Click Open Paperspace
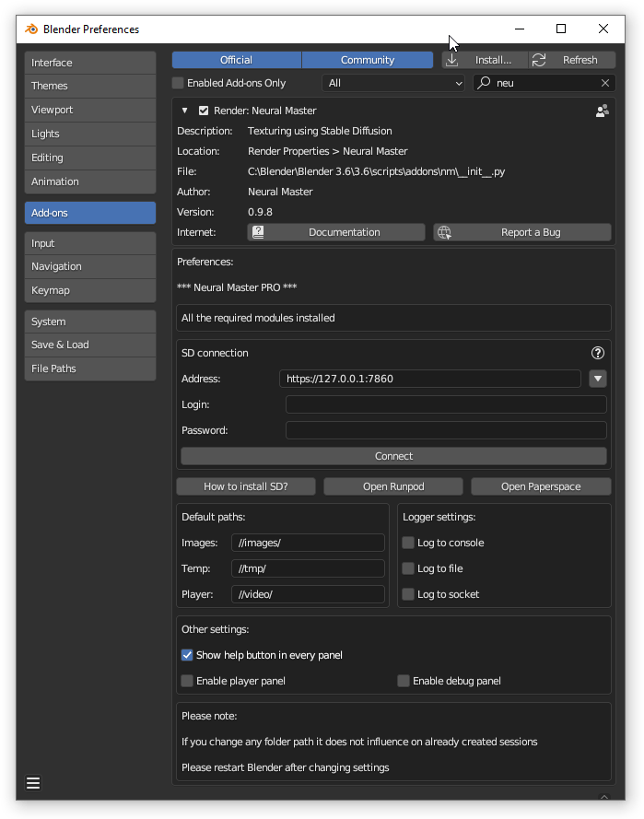The height and width of the screenshot is (819, 644). (x=541, y=486)
